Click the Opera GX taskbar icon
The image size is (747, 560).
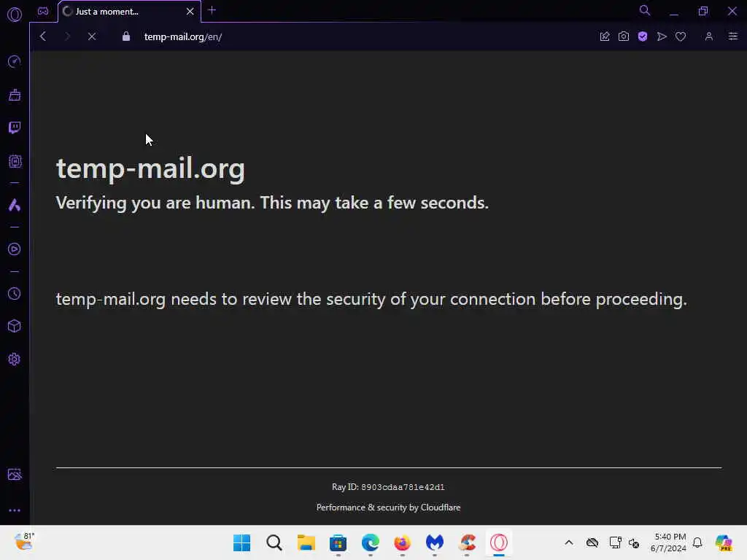tap(499, 542)
